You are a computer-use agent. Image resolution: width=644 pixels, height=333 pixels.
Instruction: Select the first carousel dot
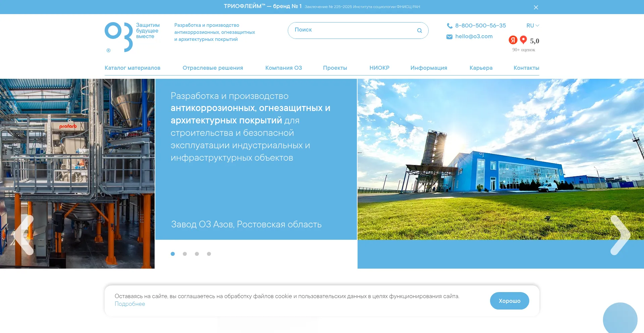click(x=173, y=254)
